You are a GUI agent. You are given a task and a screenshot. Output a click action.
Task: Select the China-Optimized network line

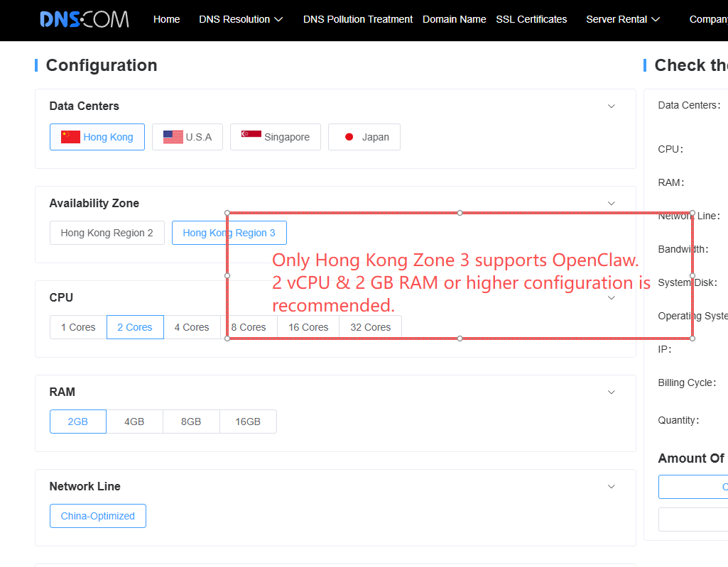pos(98,516)
